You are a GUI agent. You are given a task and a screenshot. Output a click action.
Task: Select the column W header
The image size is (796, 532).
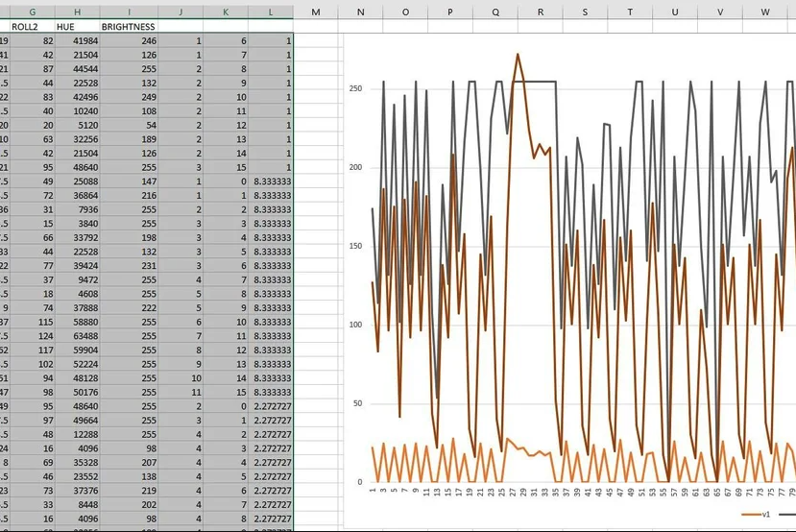pyautogui.click(x=764, y=12)
